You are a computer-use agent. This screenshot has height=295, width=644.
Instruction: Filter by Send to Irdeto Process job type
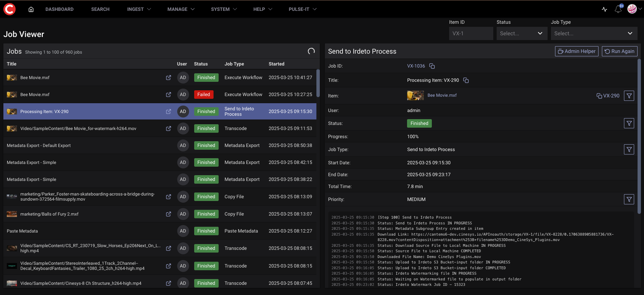click(629, 149)
